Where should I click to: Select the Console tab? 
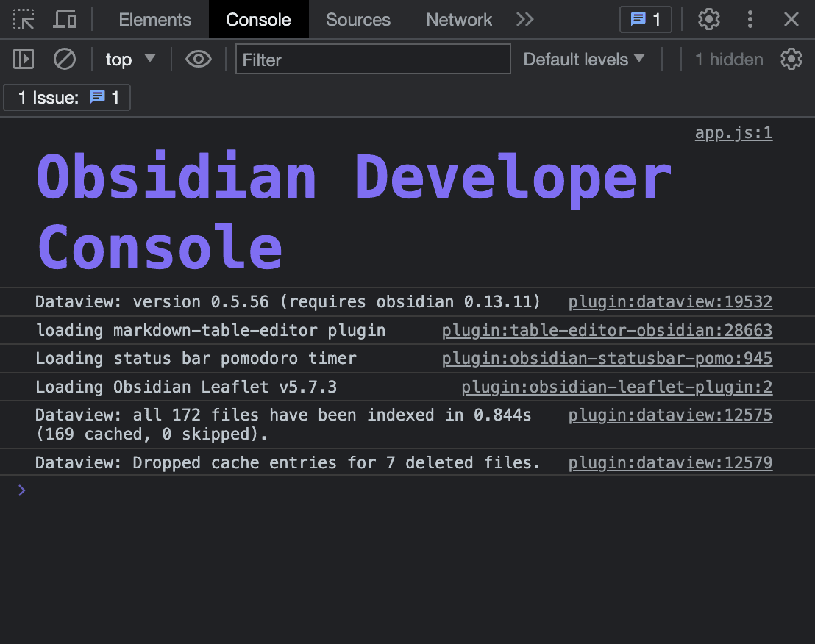(x=258, y=20)
